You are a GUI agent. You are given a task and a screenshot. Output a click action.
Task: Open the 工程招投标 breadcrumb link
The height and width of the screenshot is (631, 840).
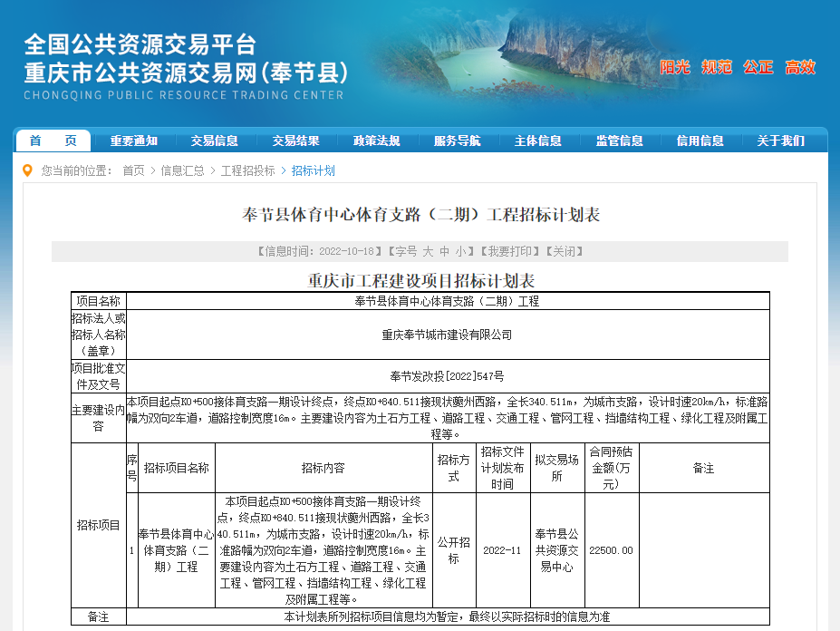(x=248, y=170)
